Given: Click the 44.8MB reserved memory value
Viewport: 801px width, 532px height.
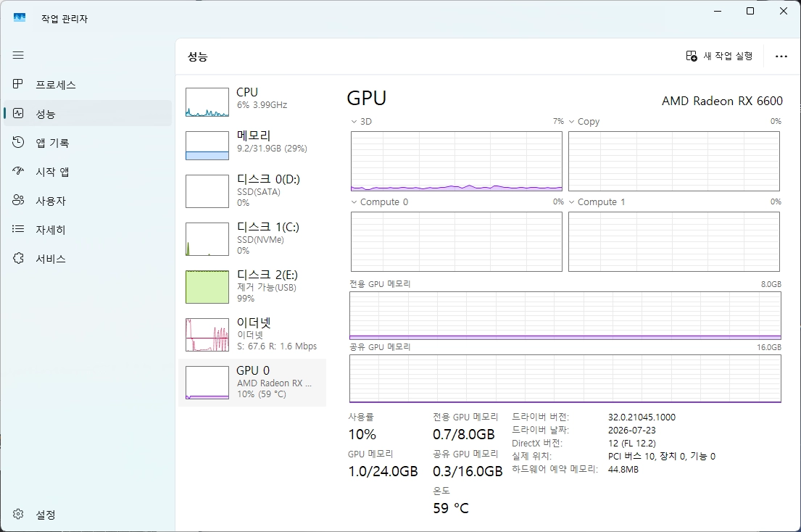Looking at the screenshot, I should pyautogui.click(x=623, y=469).
